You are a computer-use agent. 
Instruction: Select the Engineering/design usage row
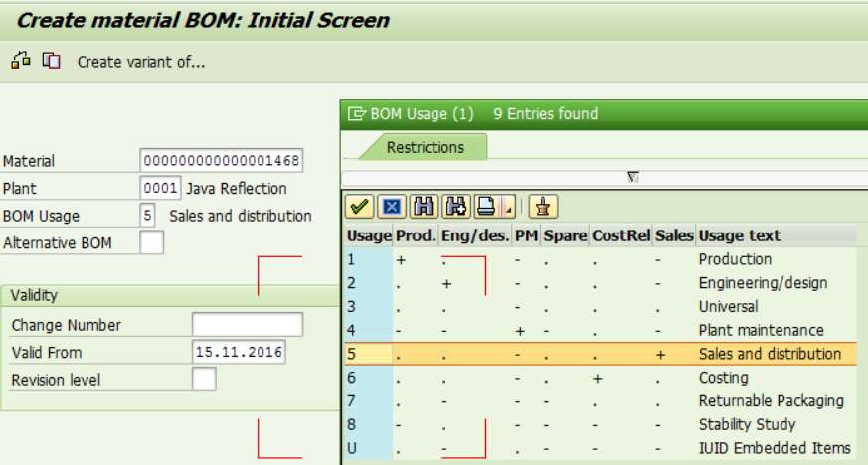pos(601,283)
